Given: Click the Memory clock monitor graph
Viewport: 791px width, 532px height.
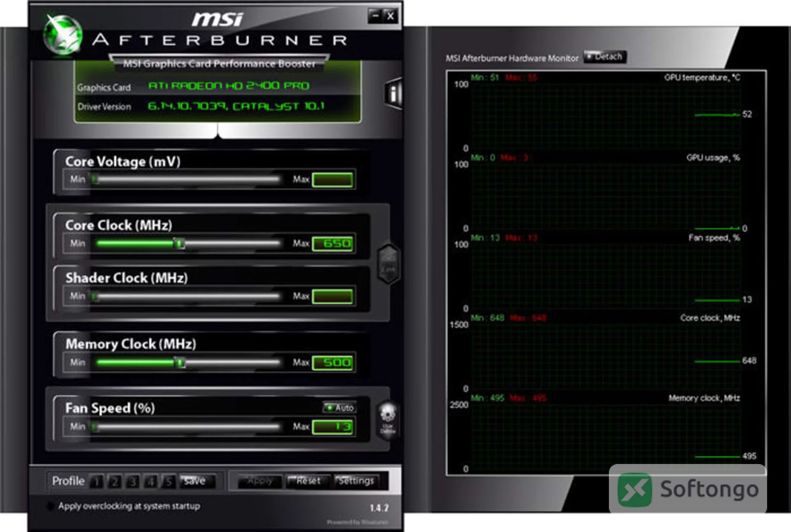Looking at the screenshot, I should click(x=606, y=436).
